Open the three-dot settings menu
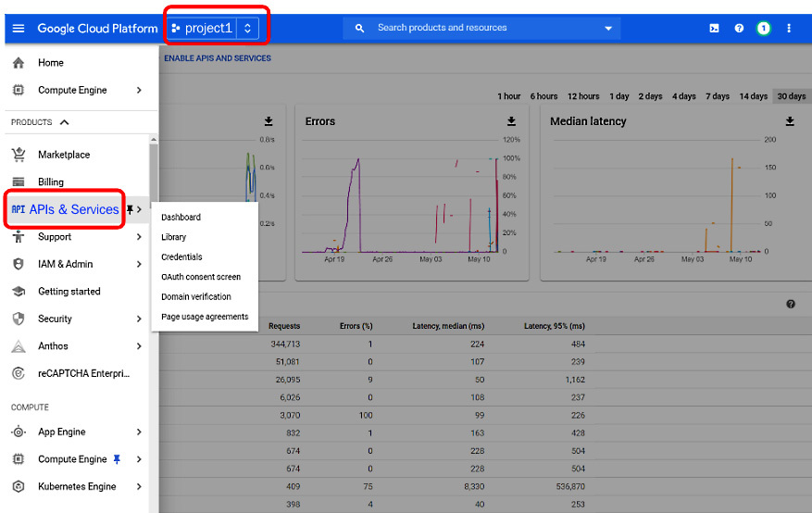This screenshot has width=812, height=513. (x=789, y=28)
